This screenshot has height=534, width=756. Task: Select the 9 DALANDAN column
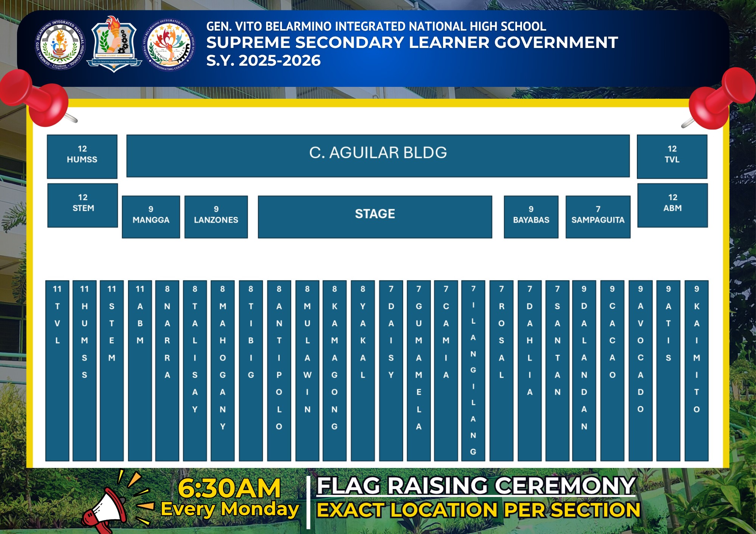[x=584, y=370]
